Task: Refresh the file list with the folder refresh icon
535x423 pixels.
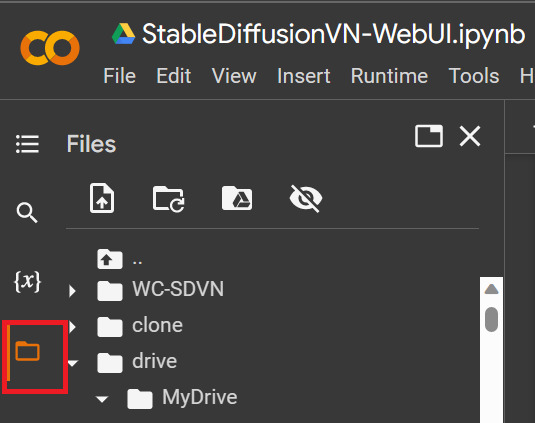Action: pos(169,199)
